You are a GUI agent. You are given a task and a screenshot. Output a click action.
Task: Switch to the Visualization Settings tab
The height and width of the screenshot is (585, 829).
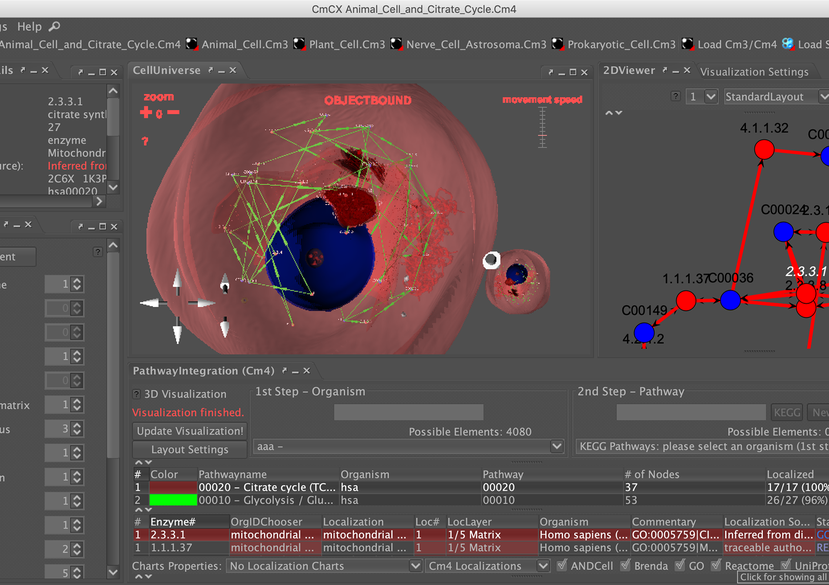pos(754,72)
